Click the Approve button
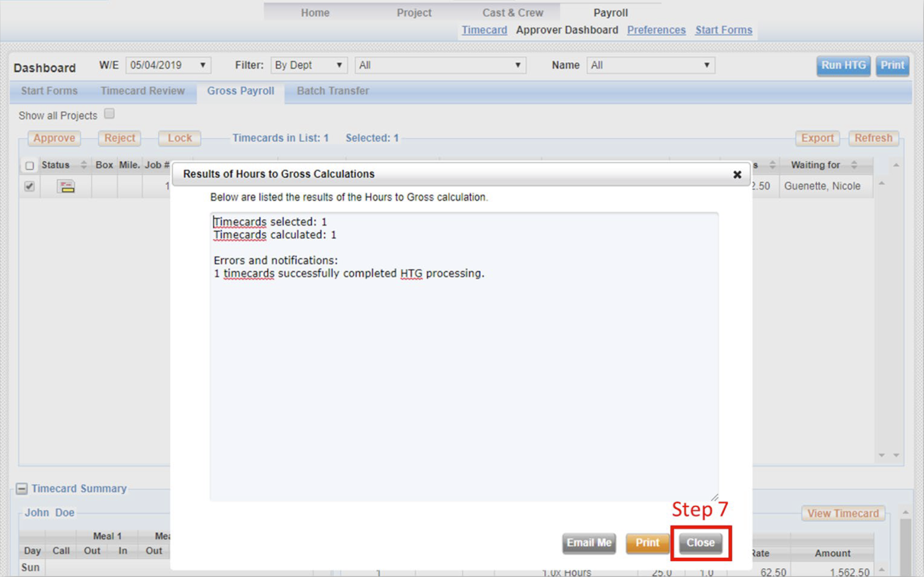Screen dimensions: 924x577 54,138
